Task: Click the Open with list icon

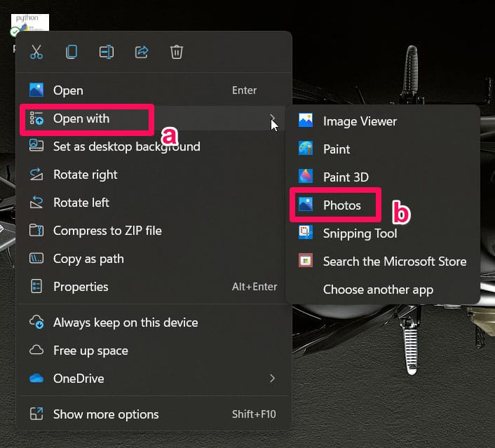Action: point(36,118)
